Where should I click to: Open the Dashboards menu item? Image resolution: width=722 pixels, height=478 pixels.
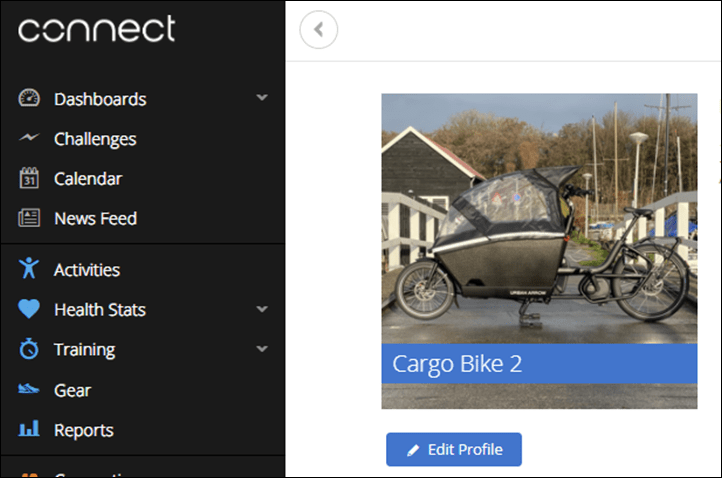click(100, 99)
